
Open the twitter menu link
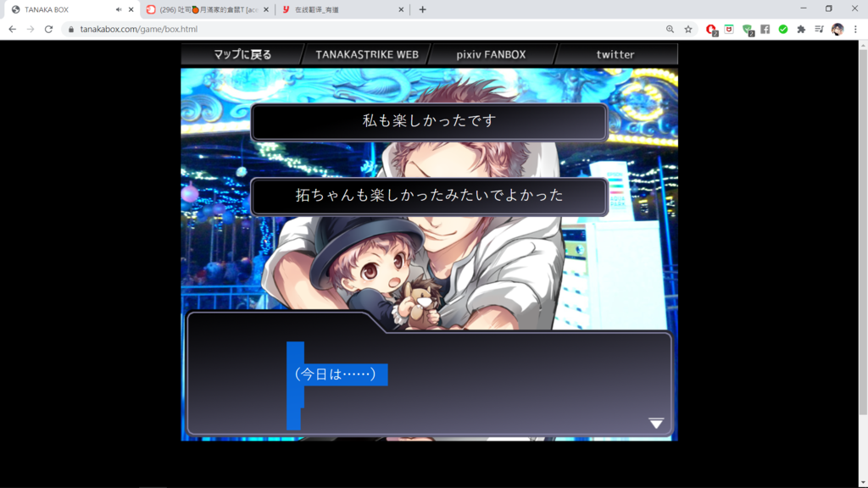click(615, 54)
